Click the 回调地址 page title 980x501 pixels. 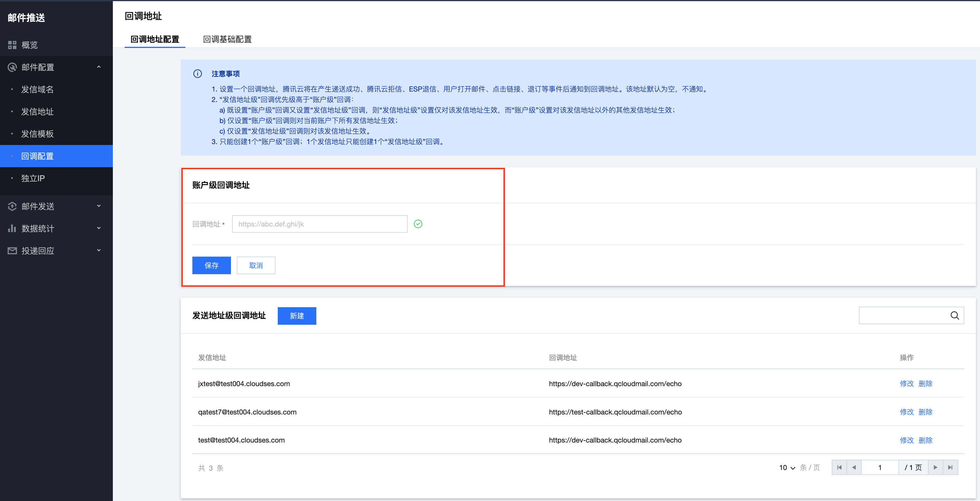tap(144, 16)
